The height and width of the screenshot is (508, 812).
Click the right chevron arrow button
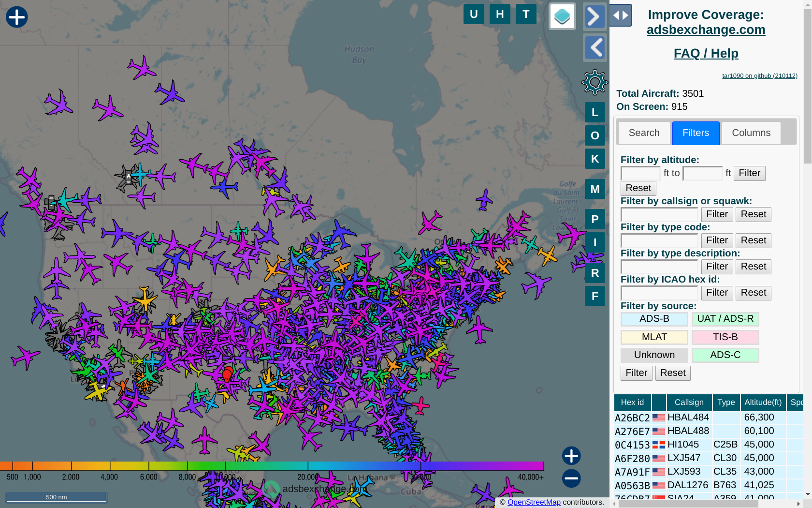[x=595, y=16]
